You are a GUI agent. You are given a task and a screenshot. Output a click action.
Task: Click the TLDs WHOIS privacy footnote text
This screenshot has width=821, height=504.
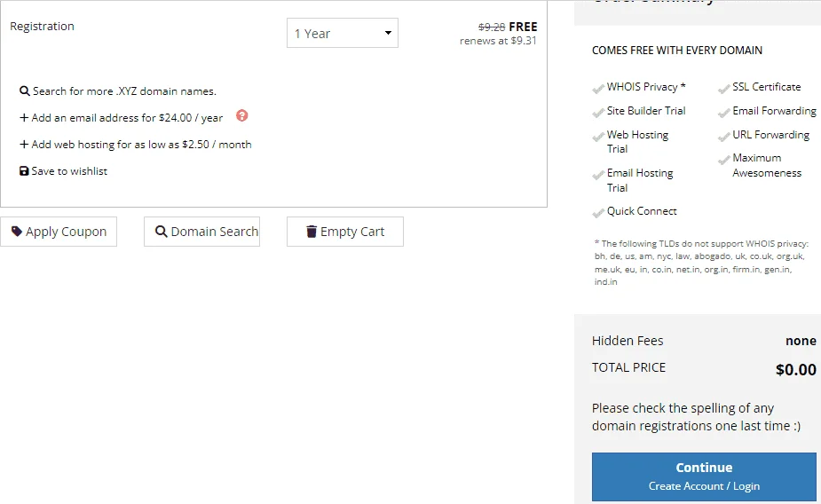coord(701,263)
